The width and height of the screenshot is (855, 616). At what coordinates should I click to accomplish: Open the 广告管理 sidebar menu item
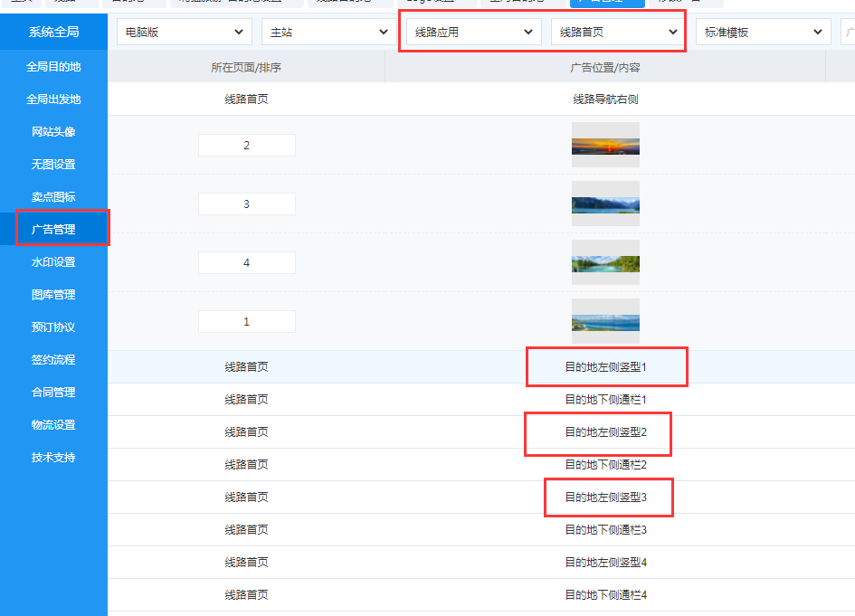click(x=53, y=230)
